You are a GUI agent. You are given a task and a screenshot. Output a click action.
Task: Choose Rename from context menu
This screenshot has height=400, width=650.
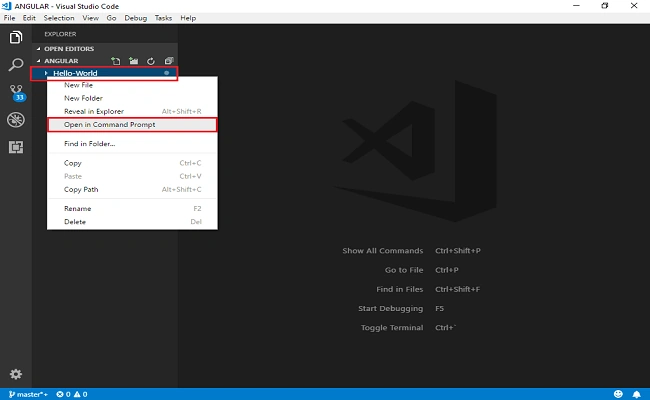click(132, 208)
